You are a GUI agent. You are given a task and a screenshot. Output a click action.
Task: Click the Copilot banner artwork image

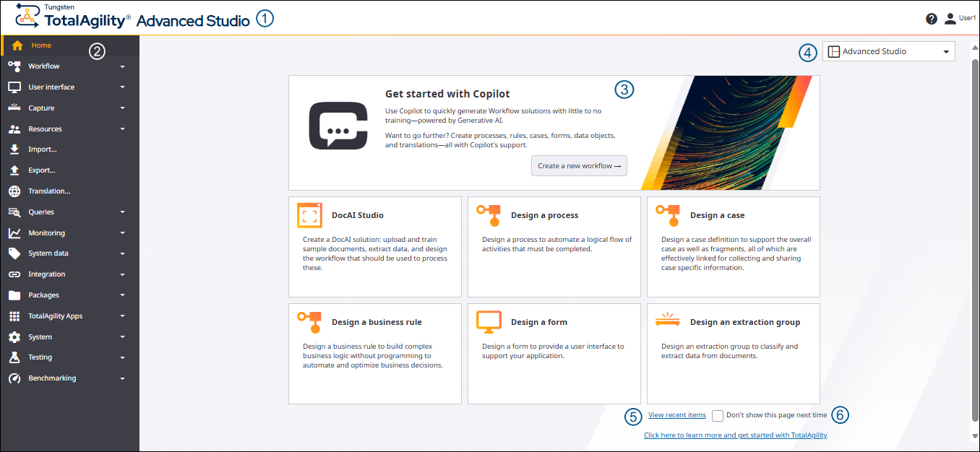click(726, 132)
